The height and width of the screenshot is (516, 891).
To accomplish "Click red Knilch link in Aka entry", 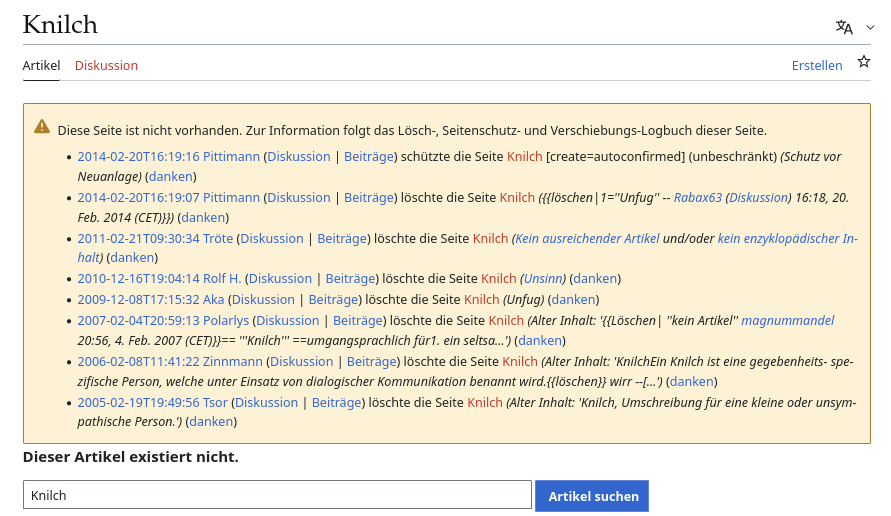I will point(481,299).
